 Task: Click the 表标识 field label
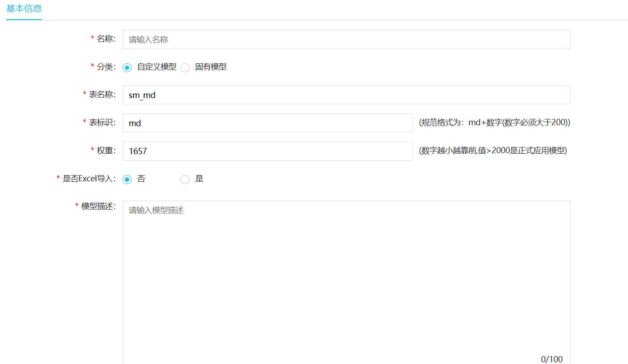[x=102, y=123]
